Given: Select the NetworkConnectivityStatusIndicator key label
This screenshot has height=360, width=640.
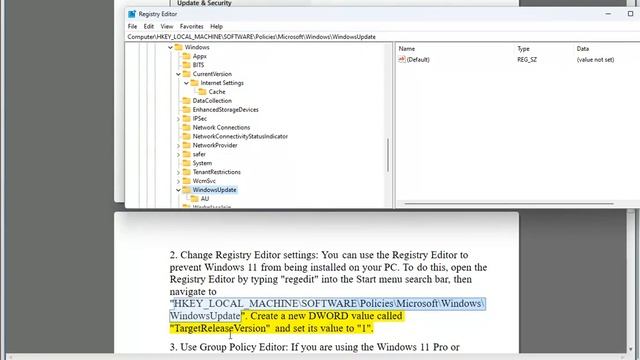Looking at the screenshot, I should point(240,136).
